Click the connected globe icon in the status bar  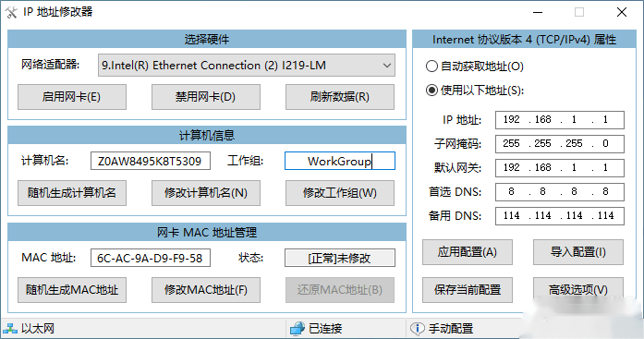pyautogui.click(x=298, y=328)
